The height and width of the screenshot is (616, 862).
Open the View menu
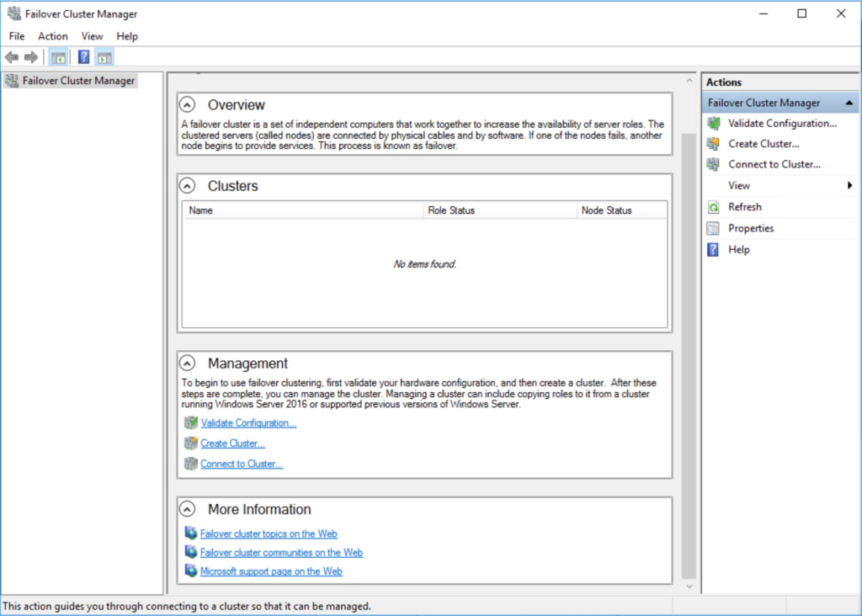[92, 36]
